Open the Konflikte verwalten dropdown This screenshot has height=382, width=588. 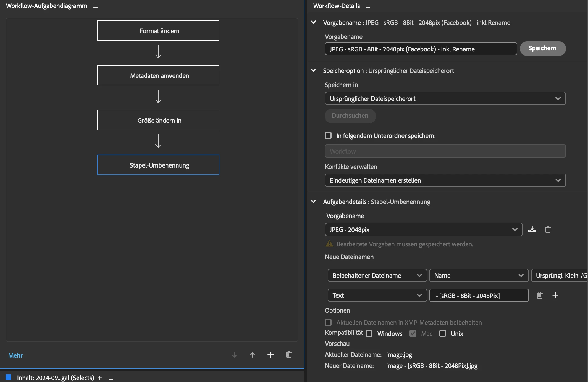[x=445, y=180]
